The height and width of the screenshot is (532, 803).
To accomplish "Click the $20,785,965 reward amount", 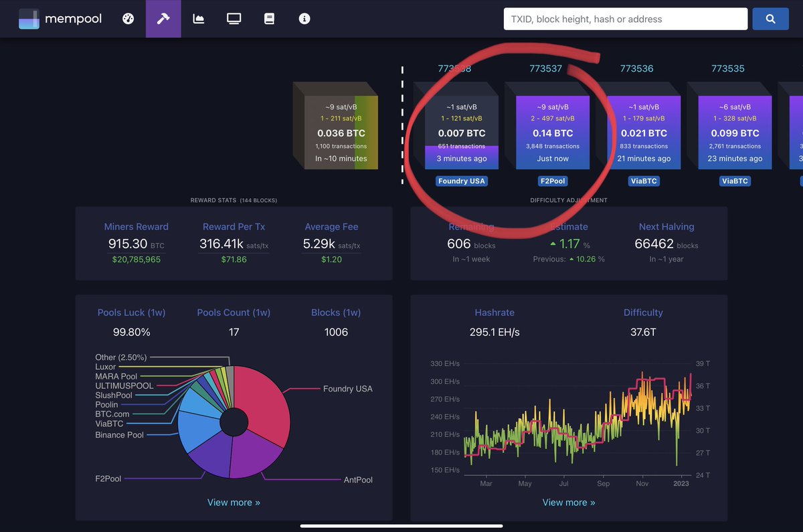I will [137, 259].
